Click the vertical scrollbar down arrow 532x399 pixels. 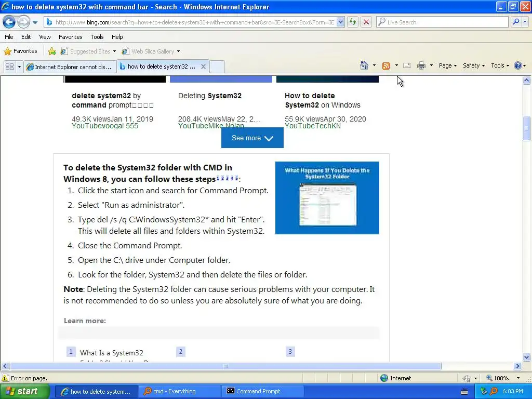click(x=527, y=357)
